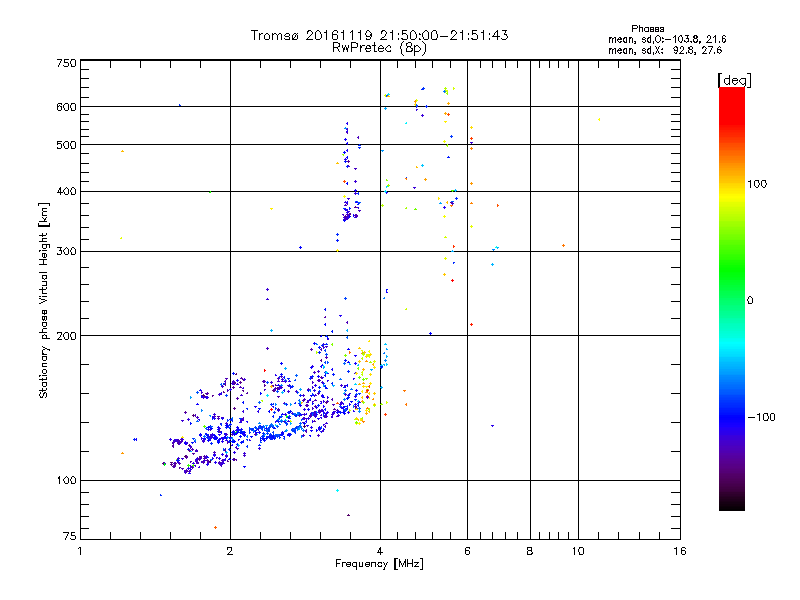The image size is (800, 600).
Task: Click the 'Stationary phase Virtual Height [km]' axis title
Action: pos(44,300)
